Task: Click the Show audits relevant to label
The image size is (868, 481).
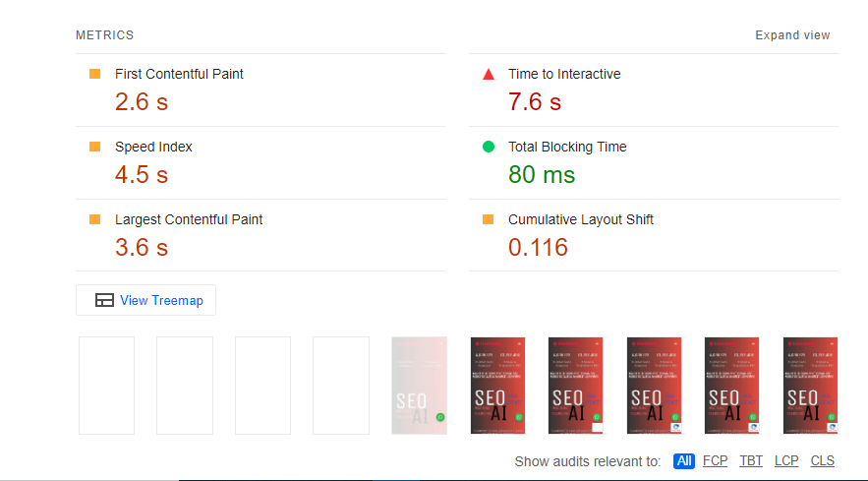Action: click(588, 461)
